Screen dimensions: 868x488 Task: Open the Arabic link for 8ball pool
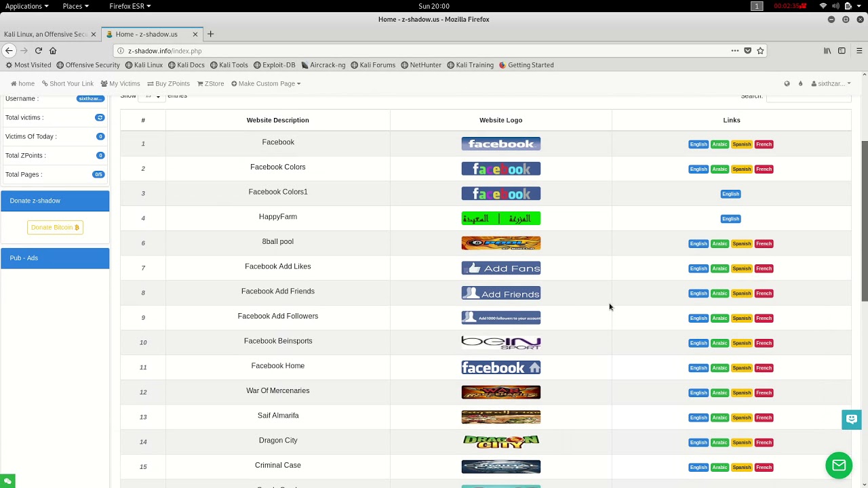(719, 244)
